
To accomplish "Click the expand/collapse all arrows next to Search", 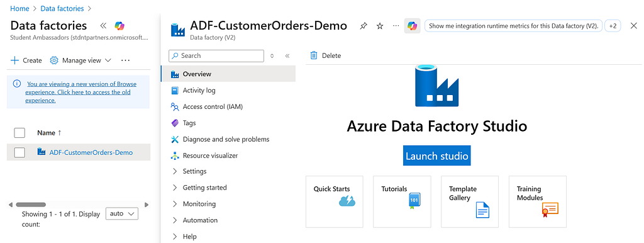I will [x=272, y=56].
